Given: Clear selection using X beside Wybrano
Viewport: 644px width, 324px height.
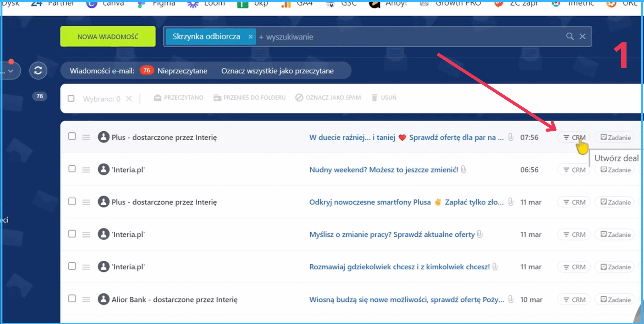Looking at the screenshot, I should coord(129,99).
